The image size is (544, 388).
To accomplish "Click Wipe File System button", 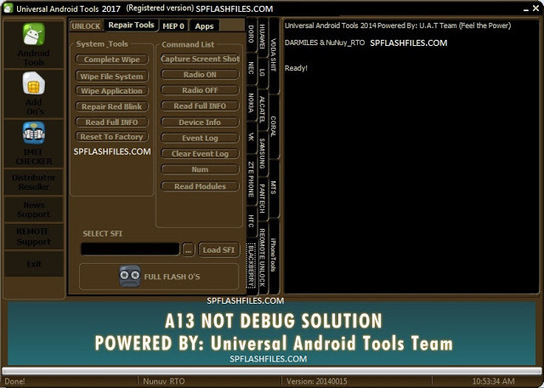I will click(x=112, y=76).
